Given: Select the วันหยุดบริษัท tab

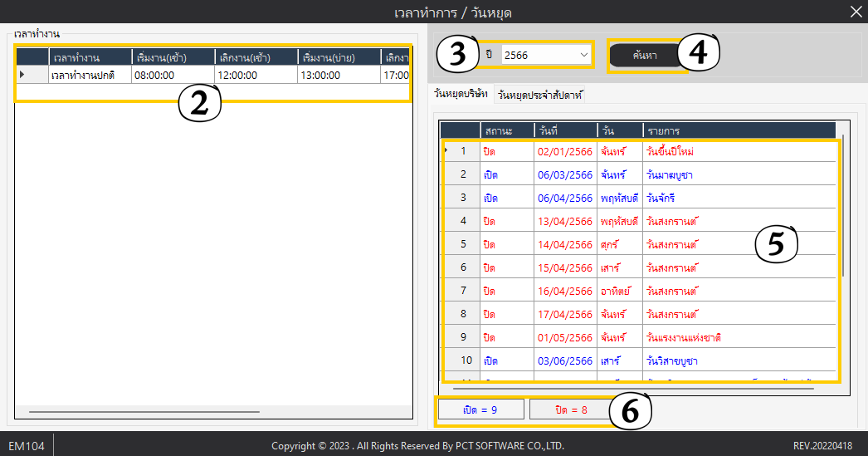Looking at the screenshot, I should 461,95.
